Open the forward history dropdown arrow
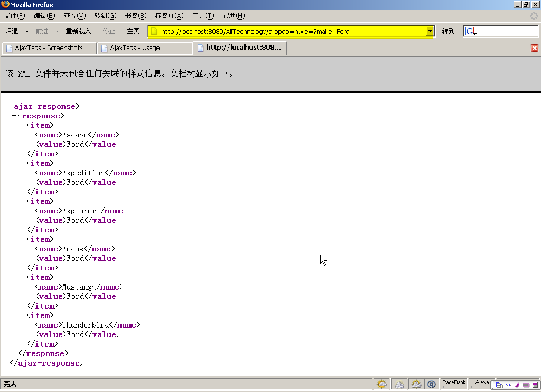The image size is (541, 392). [x=57, y=31]
